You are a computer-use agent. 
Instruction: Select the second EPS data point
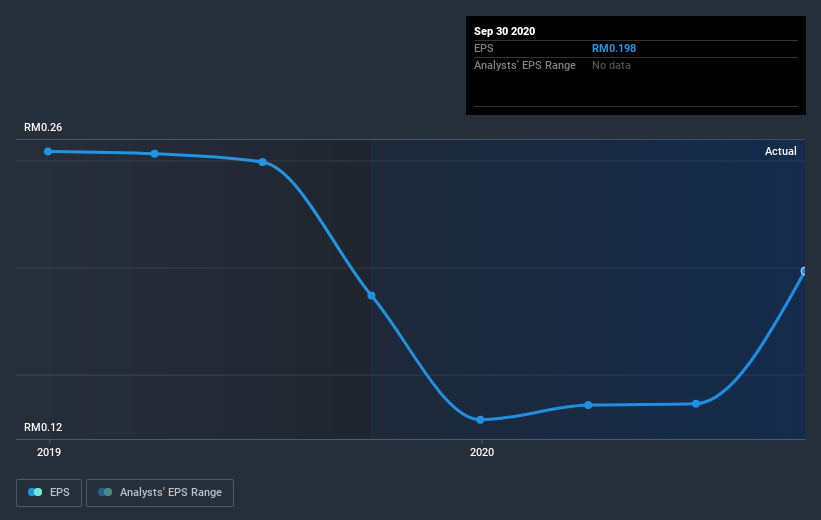pyautogui.click(x=154, y=153)
